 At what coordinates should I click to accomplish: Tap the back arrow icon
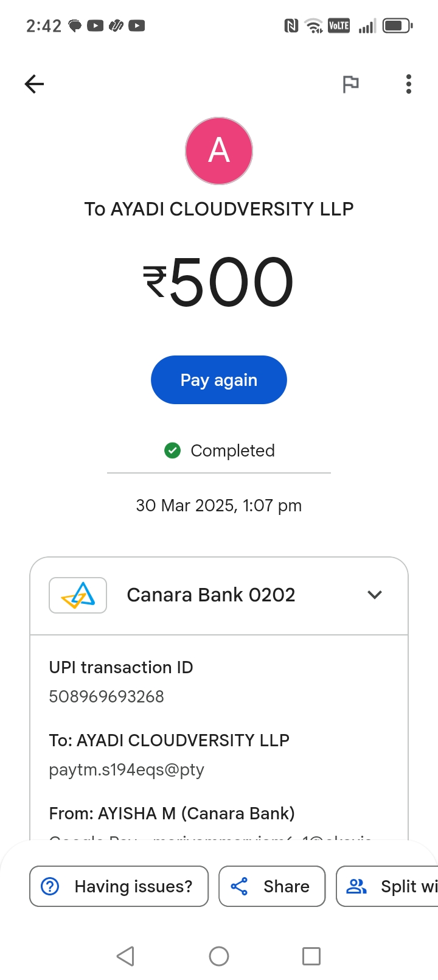coord(35,84)
